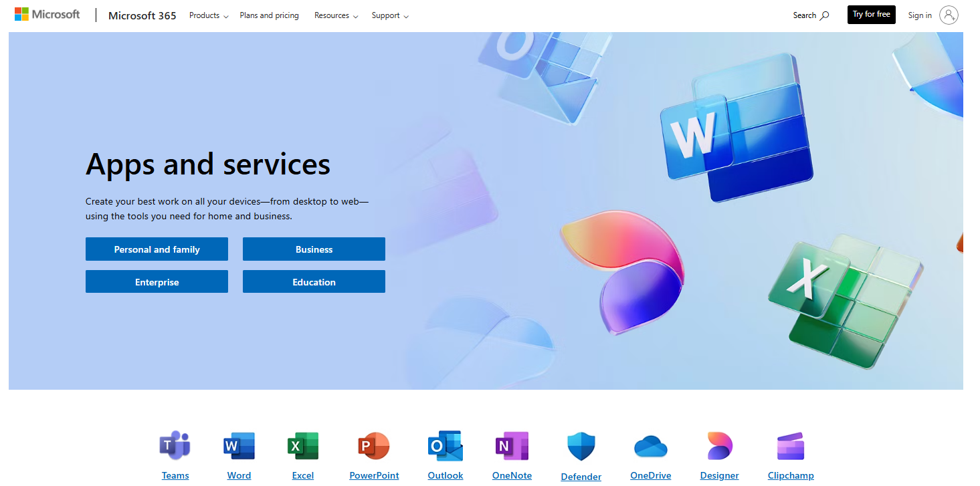Viewport: 980px width, 486px height.
Task: Select the Enterprise button
Action: pos(157,282)
